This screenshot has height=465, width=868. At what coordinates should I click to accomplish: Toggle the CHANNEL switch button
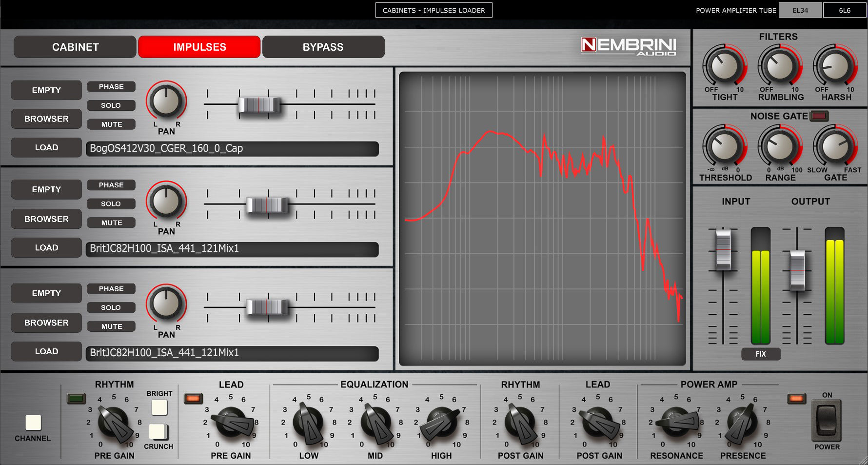point(33,422)
